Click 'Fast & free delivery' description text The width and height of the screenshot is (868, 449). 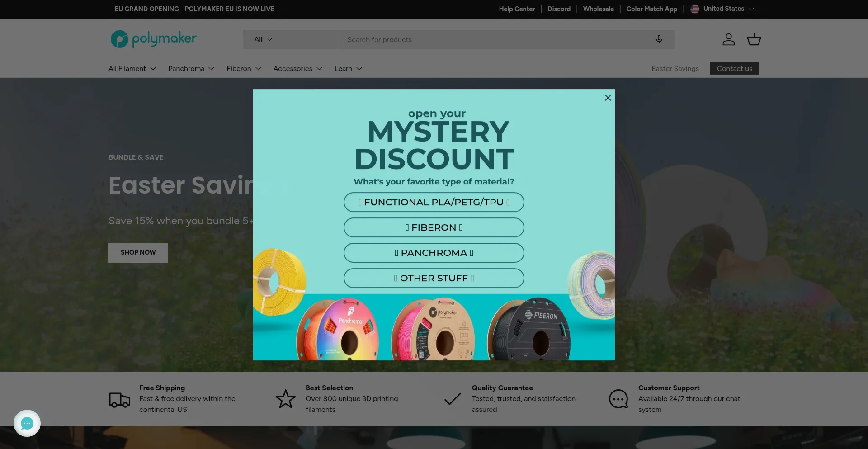[187, 404]
